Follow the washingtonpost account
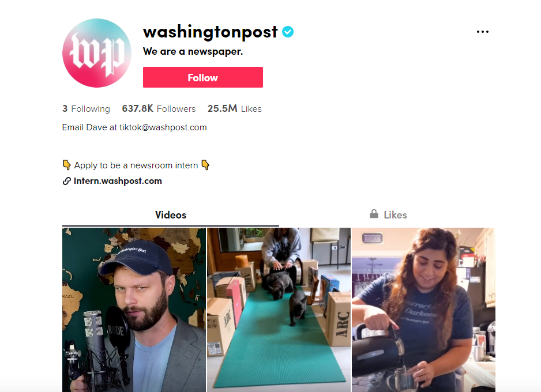This screenshot has width=541, height=392. (203, 77)
